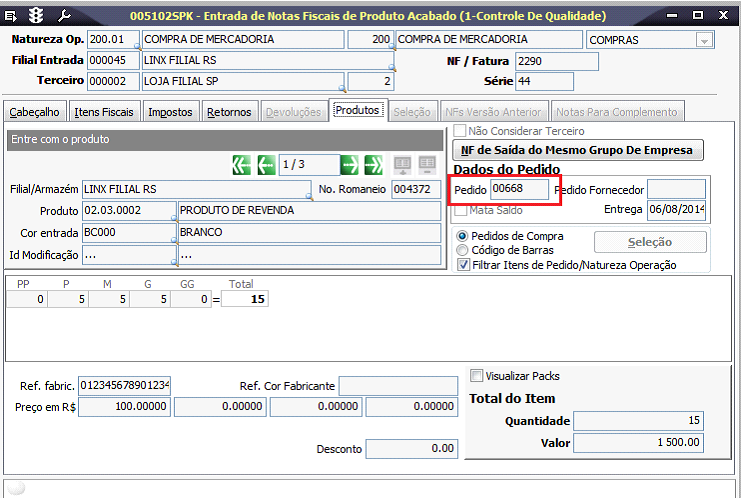Go to the first product record
The height and width of the screenshot is (500, 743).
[x=242, y=164]
